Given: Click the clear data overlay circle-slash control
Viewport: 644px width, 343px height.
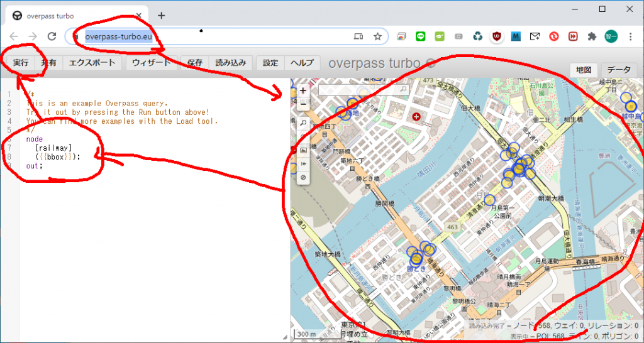Looking at the screenshot, I should coord(303,178).
